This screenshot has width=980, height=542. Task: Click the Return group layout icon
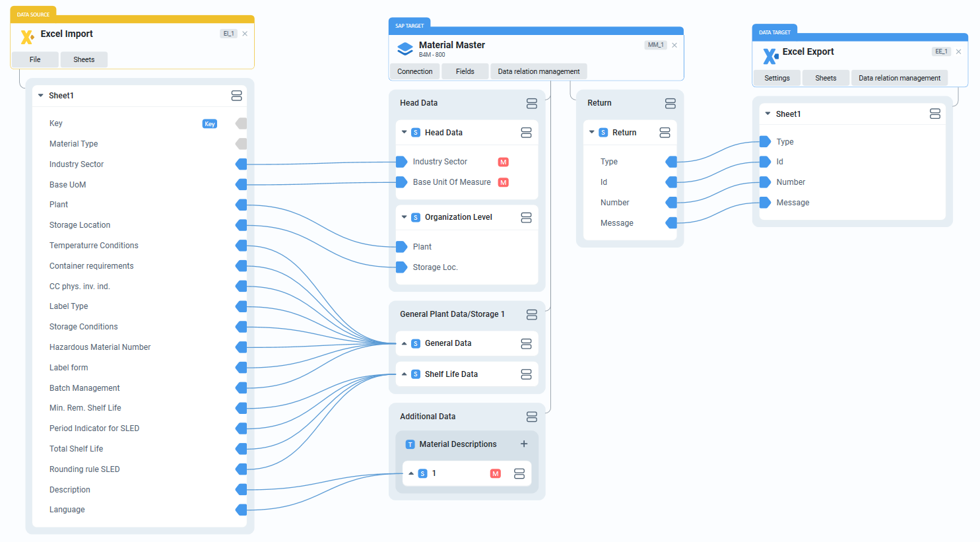tap(670, 103)
